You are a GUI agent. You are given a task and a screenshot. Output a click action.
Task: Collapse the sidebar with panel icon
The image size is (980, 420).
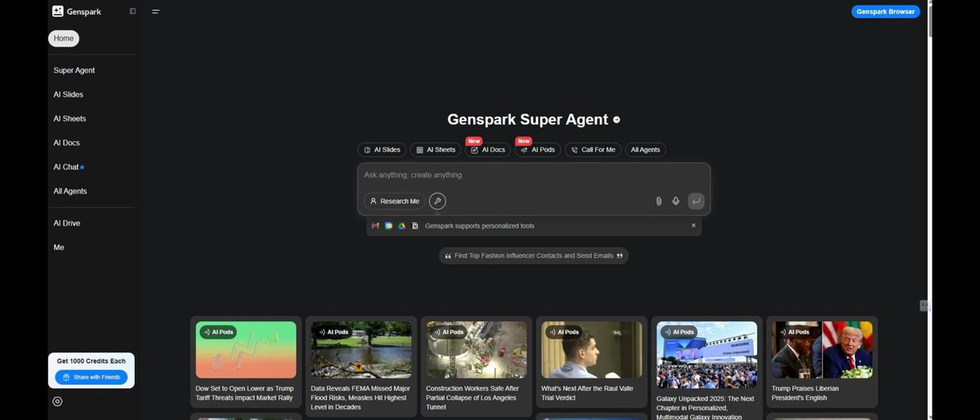[132, 11]
